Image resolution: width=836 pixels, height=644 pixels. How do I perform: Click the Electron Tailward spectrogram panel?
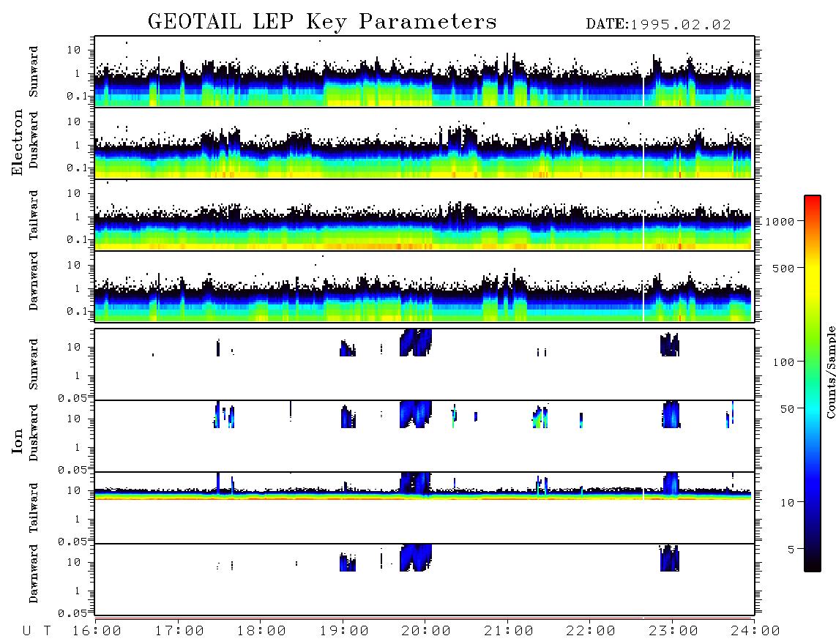(425, 215)
